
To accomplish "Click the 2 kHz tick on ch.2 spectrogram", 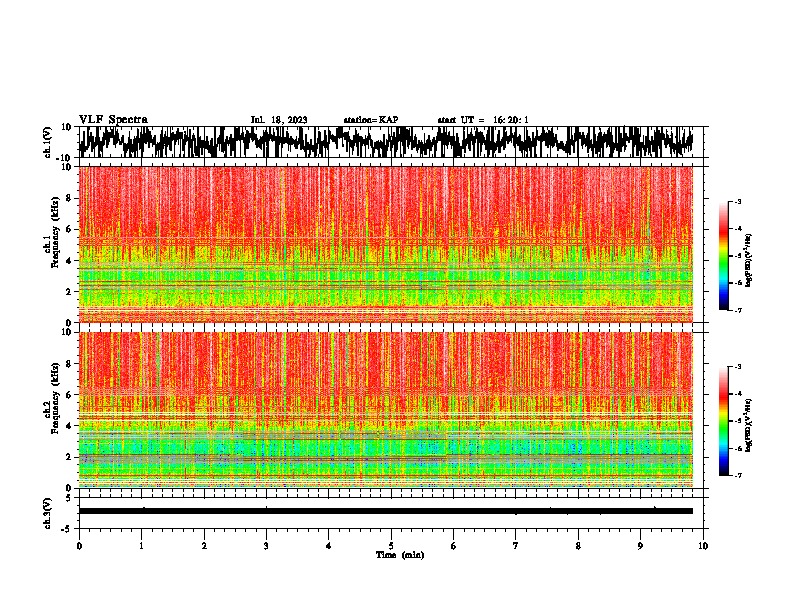I will (69, 457).
